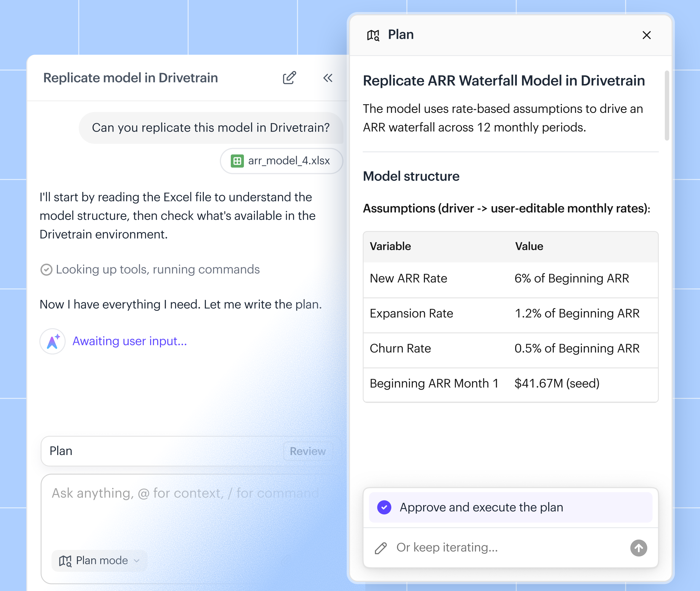Expand Looking up tools, running commands

point(150,269)
